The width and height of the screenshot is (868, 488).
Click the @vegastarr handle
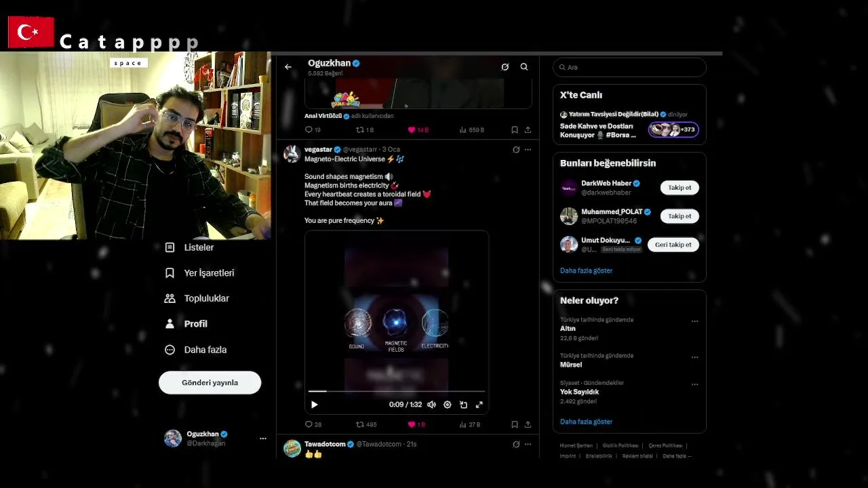point(360,150)
